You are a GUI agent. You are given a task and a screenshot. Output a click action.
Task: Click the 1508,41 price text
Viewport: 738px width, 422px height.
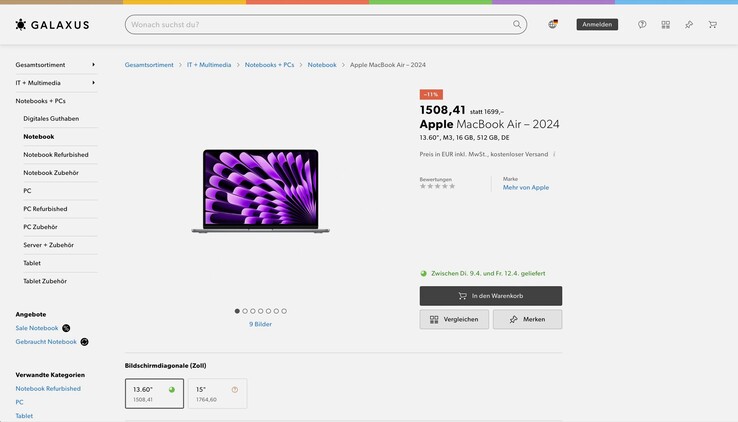point(442,110)
